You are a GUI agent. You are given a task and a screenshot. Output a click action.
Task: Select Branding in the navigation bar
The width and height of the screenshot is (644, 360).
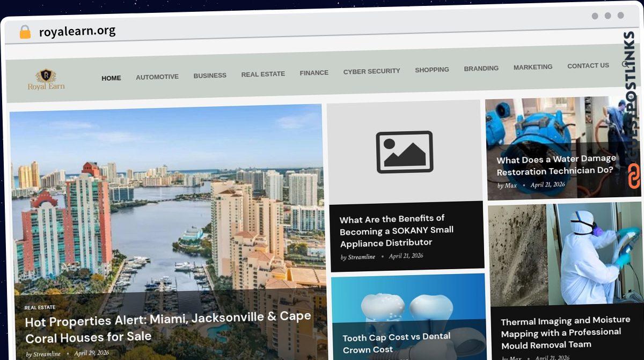[x=481, y=68]
